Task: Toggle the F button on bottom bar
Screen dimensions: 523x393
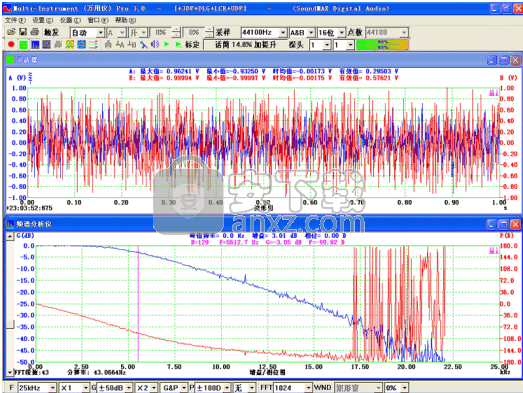Action: [12, 387]
